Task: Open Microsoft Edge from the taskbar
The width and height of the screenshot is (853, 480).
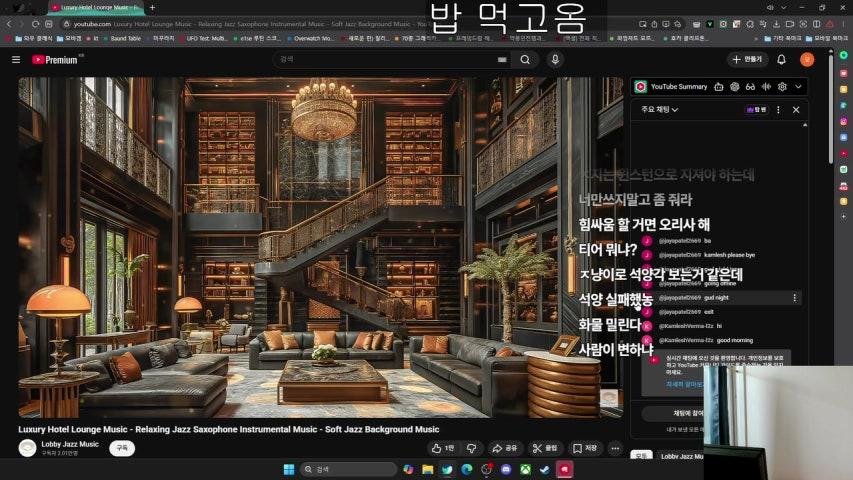Action: pyautogui.click(x=467, y=469)
